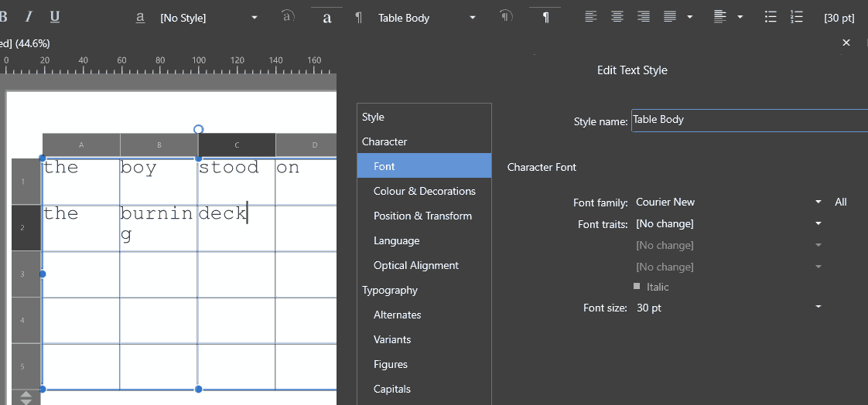Click the cell containing 'on'
Viewport: 868px width, 405px height.
306,182
